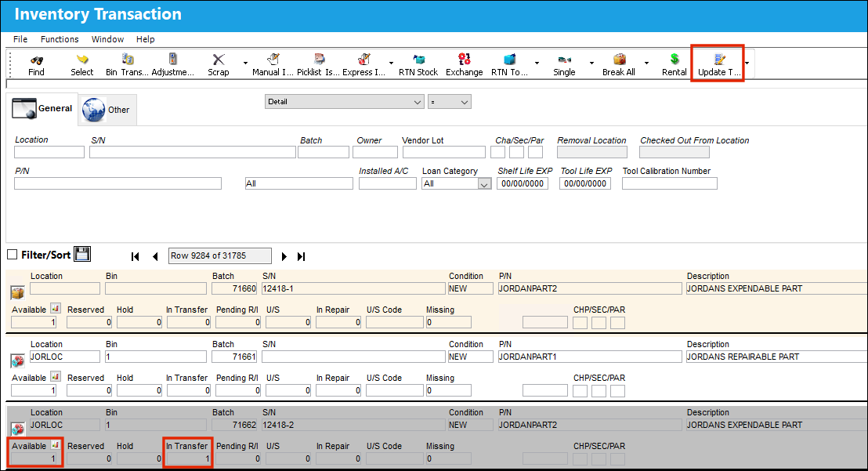868x471 pixels.
Task: Open the equals operator dropdown
Action: [465, 102]
